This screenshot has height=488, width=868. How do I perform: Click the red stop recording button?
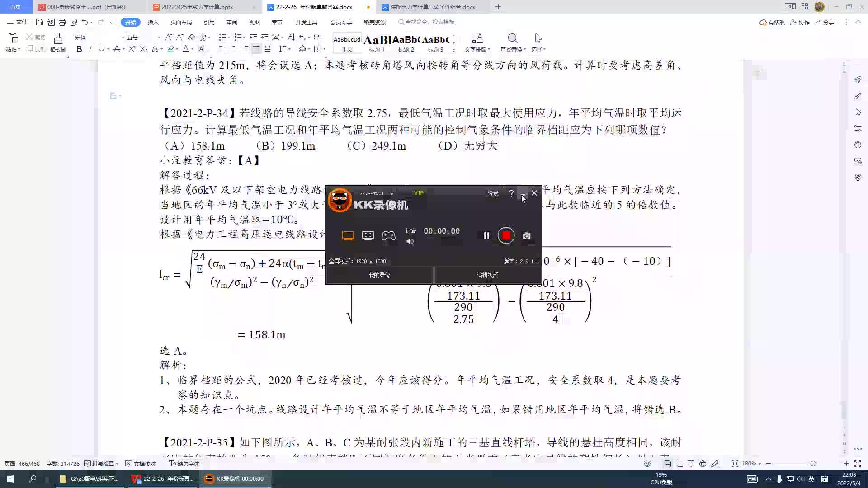coord(506,236)
